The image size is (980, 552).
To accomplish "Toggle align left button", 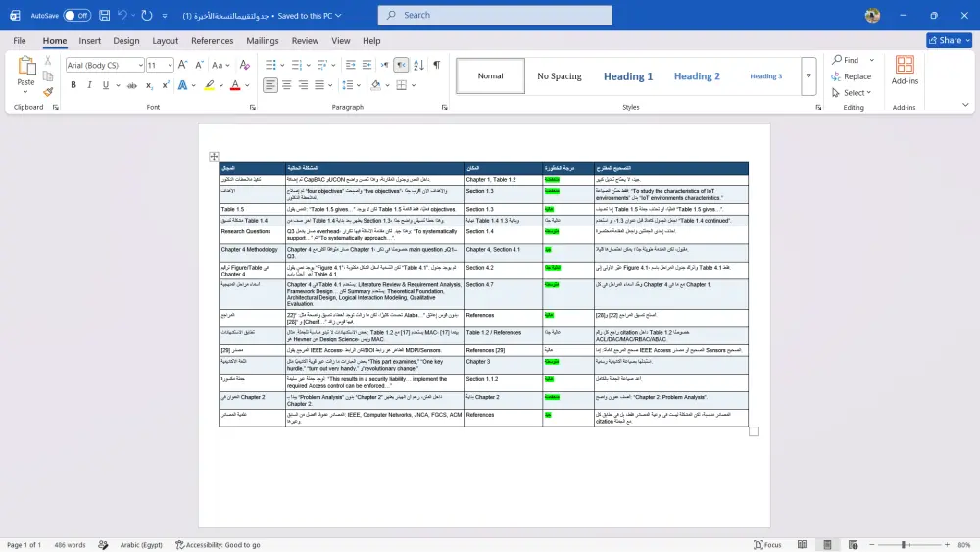I will (x=270, y=85).
